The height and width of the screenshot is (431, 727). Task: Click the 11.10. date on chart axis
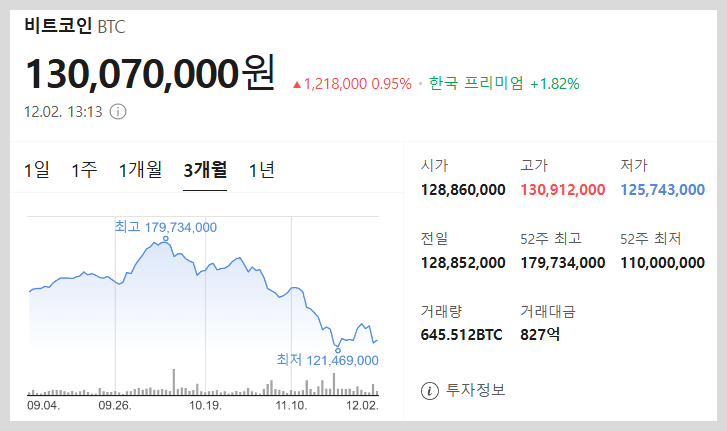click(291, 405)
